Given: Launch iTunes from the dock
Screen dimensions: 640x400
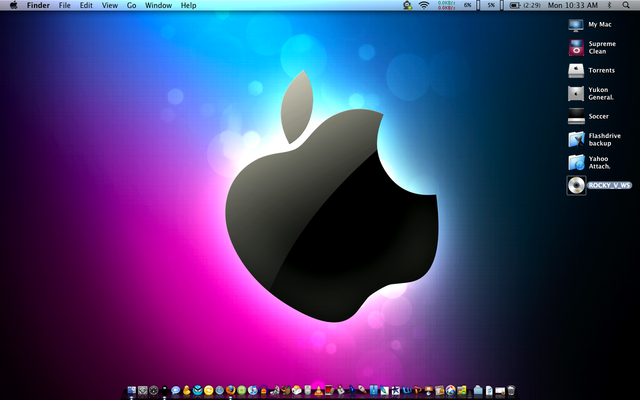Looking at the screenshot, I should click(x=253, y=391).
